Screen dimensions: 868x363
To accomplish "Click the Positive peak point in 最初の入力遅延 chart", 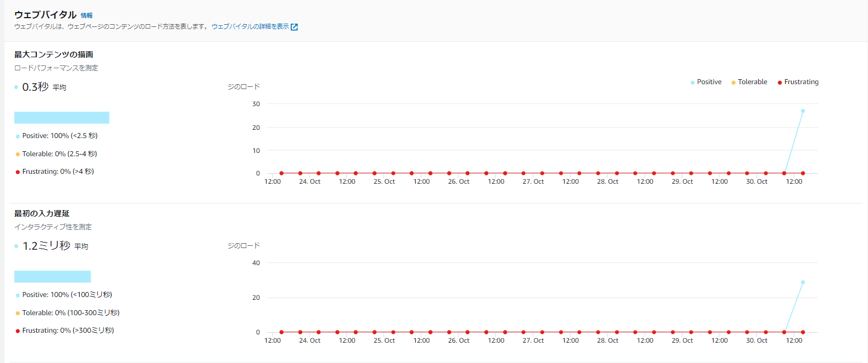I will pos(803,282).
